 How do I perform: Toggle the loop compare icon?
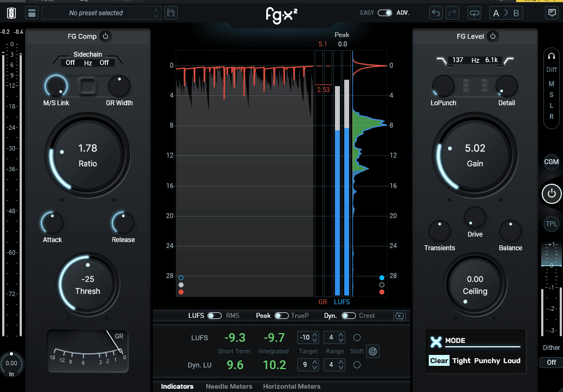474,13
